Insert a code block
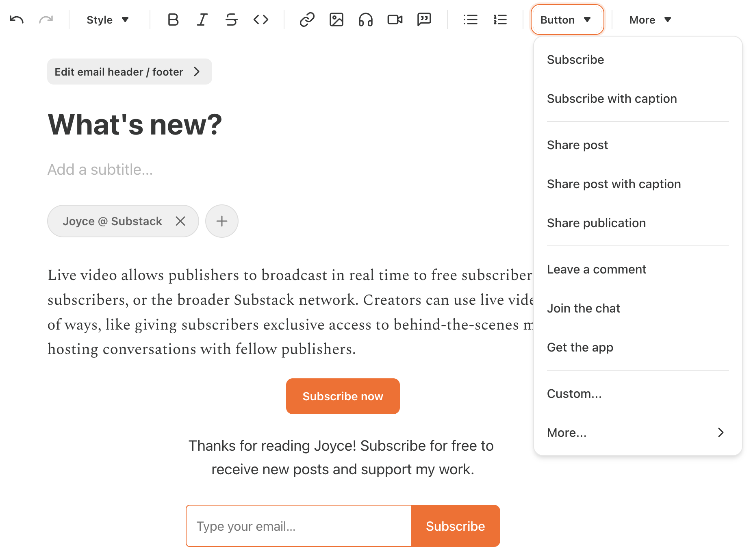The height and width of the screenshot is (560, 751). tap(261, 20)
